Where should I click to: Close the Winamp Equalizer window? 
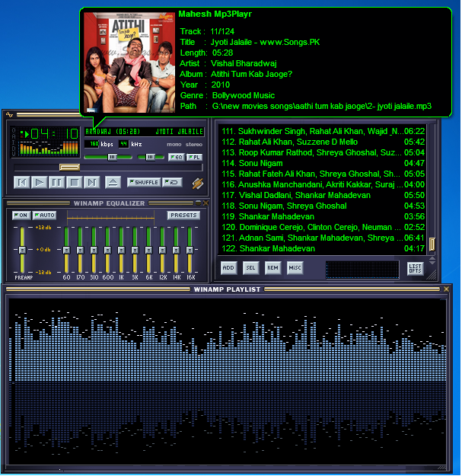(206, 203)
